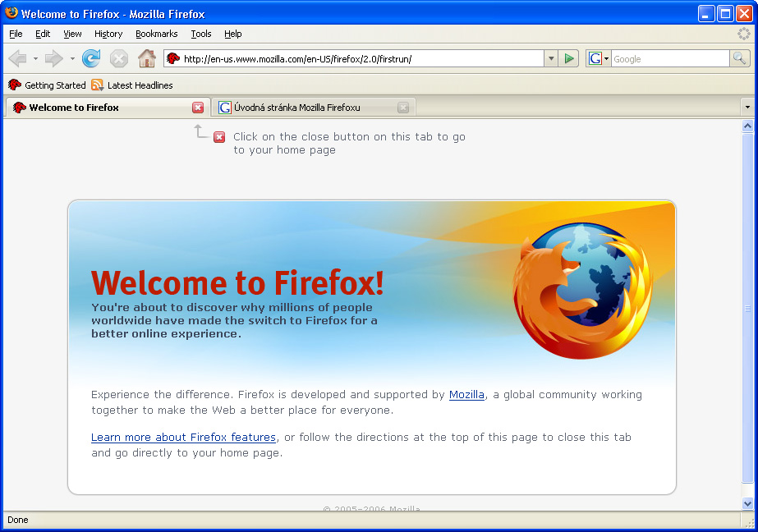Open the back/forward history dropdown arrow
The height and width of the screenshot is (532, 758).
click(35, 58)
